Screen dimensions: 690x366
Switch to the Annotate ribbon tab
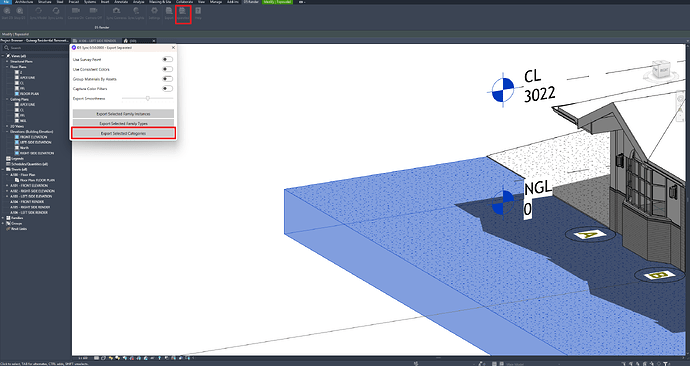coord(121,2)
